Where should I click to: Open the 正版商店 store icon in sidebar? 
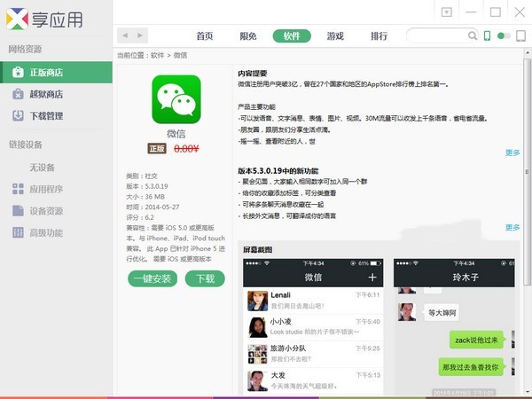click(x=19, y=73)
